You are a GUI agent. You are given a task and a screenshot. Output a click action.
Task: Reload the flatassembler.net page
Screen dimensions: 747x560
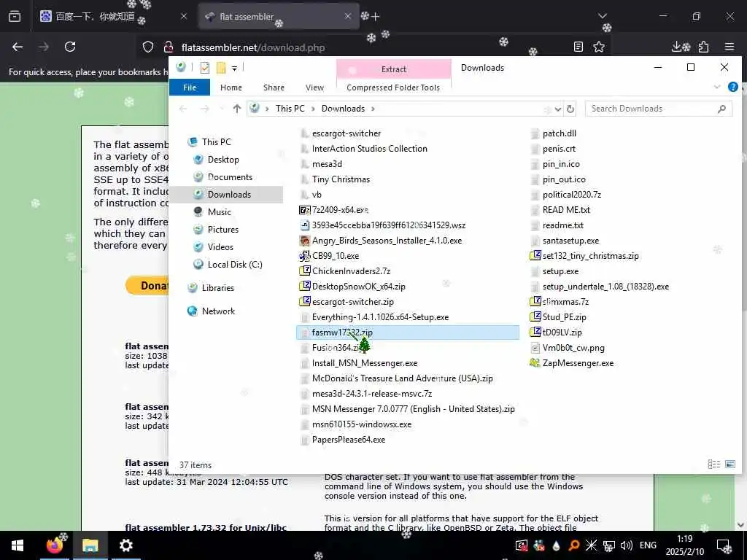[x=70, y=47]
